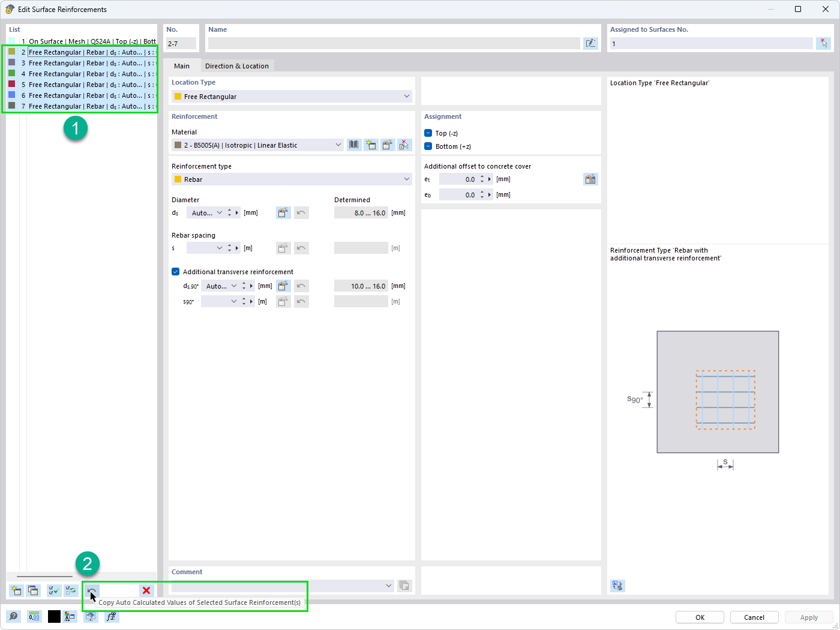Viewport: 840px width, 630px height.
Task: Click edit icon for transverse diameter ds,90
Action: pyautogui.click(x=283, y=286)
